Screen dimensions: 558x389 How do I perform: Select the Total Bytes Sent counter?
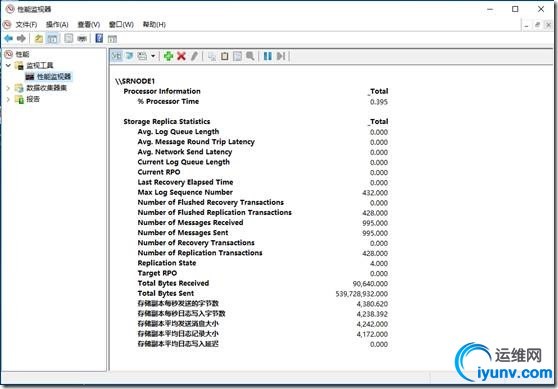coord(166,293)
